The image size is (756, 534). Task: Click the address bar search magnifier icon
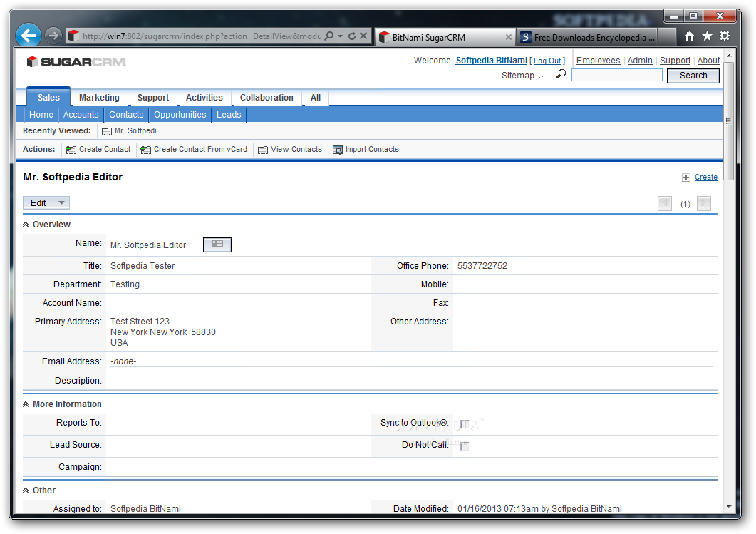pyautogui.click(x=328, y=36)
